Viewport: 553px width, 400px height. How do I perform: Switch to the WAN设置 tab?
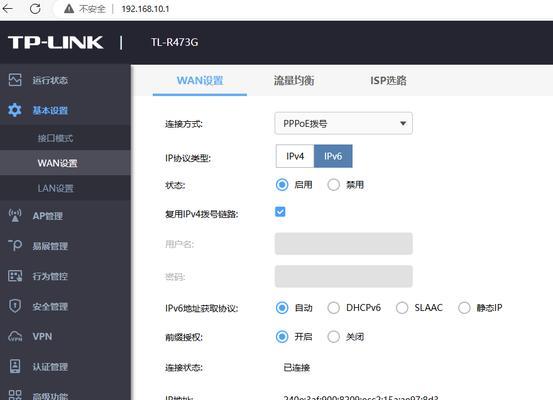pos(200,80)
